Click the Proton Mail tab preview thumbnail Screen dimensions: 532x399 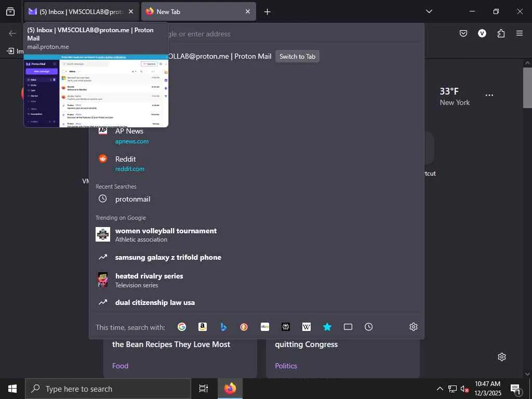(x=96, y=91)
